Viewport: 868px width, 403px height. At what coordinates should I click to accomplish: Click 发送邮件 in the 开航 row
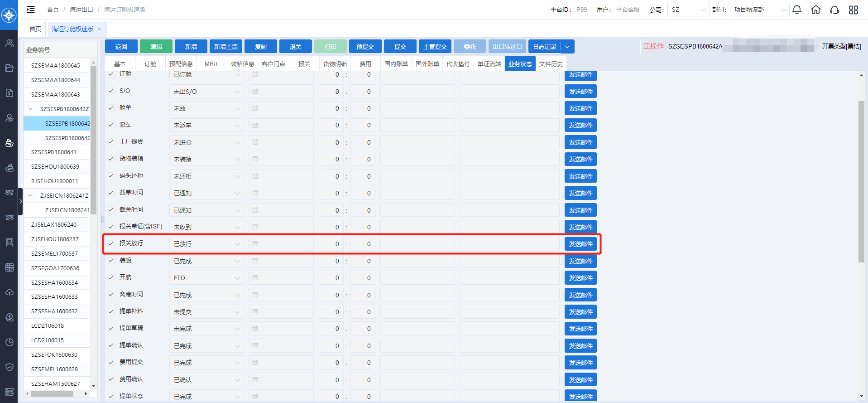tap(580, 278)
